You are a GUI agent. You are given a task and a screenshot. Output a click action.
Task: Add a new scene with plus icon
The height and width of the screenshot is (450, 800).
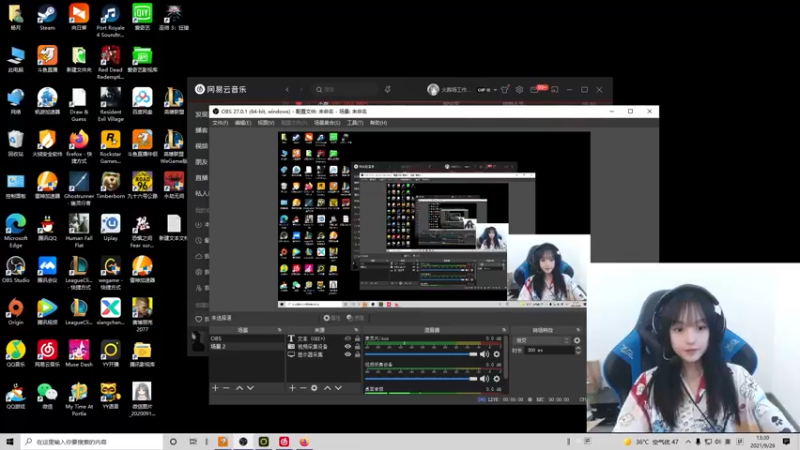point(215,388)
